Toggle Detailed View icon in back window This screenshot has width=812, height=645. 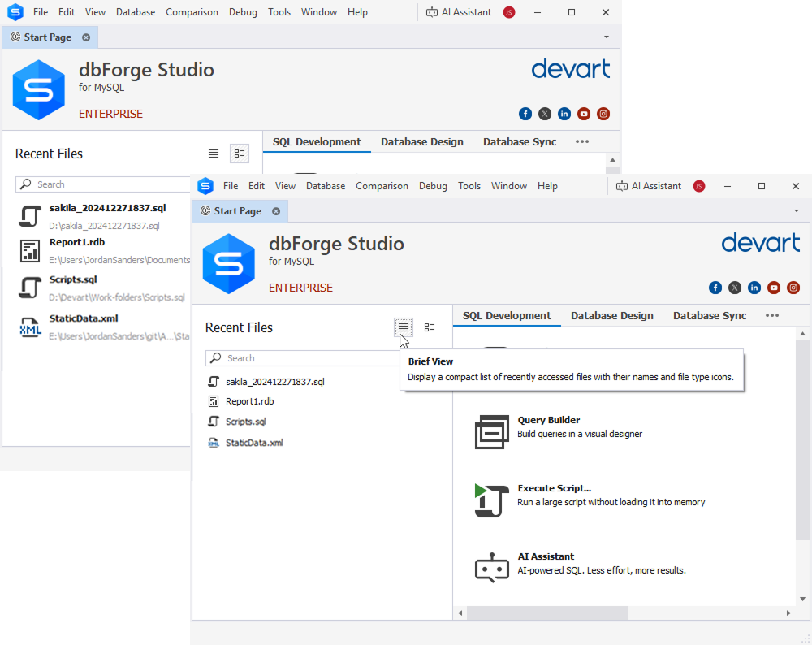tap(240, 154)
